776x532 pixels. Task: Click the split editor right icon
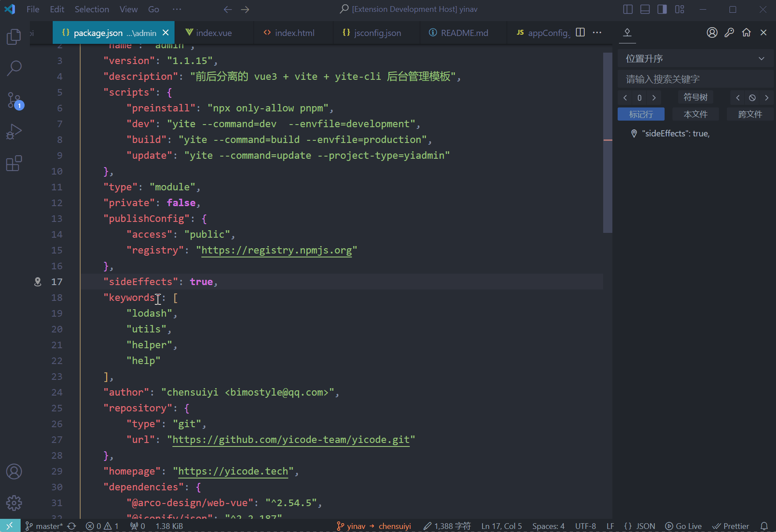coord(580,32)
